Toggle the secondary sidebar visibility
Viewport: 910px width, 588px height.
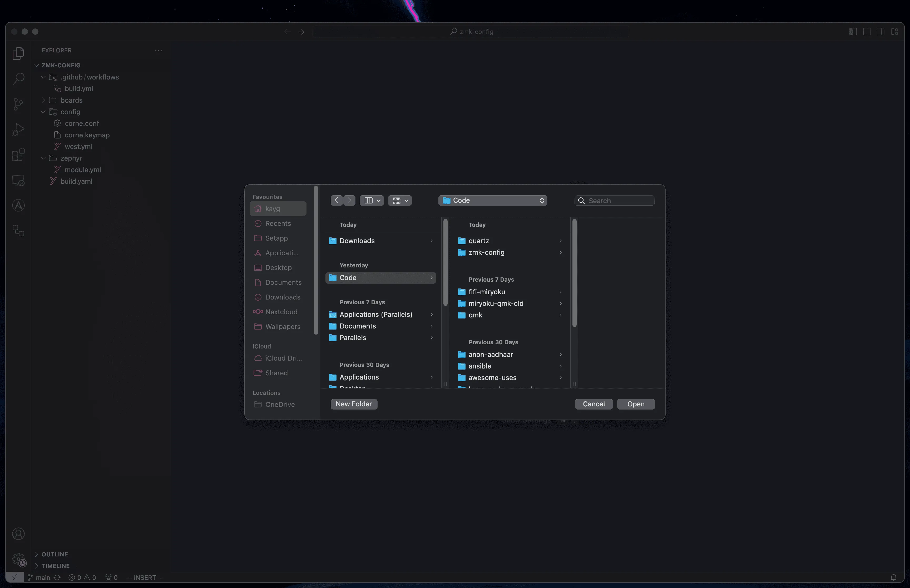881,31
